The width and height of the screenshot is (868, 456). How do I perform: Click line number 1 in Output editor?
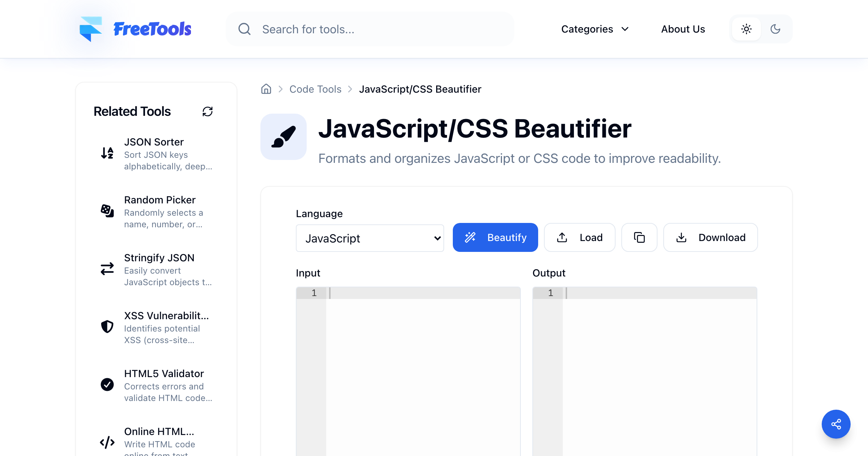(x=550, y=293)
